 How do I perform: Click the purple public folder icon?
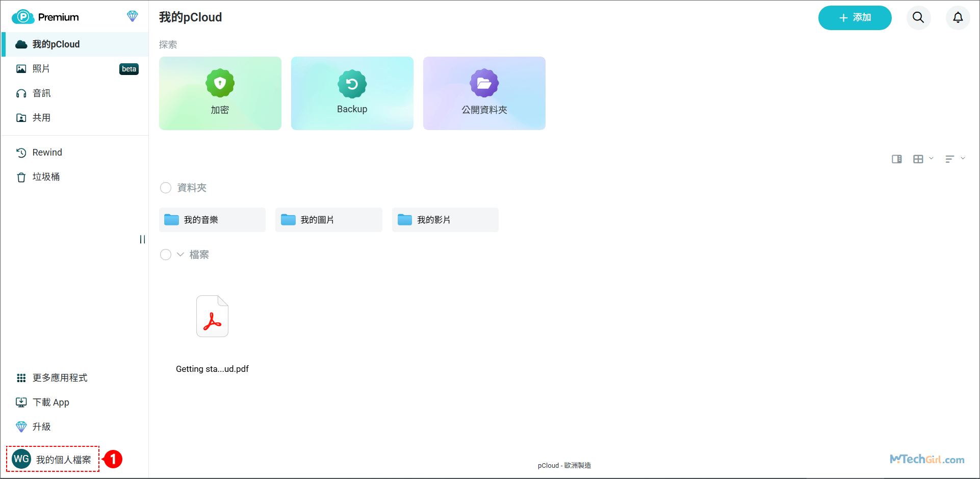point(484,83)
